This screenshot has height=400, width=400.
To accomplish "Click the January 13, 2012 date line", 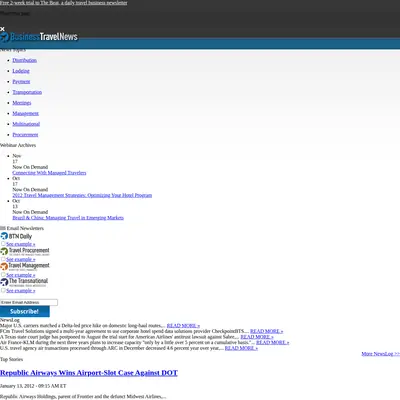I will pyautogui.click(x=33, y=386).
